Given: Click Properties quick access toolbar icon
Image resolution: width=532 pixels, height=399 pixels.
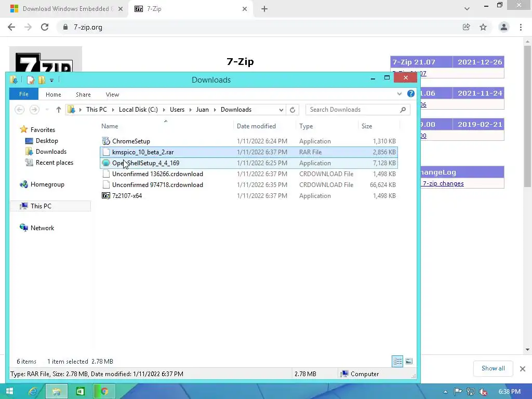Looking at the screenshot, I should (31, 79).
